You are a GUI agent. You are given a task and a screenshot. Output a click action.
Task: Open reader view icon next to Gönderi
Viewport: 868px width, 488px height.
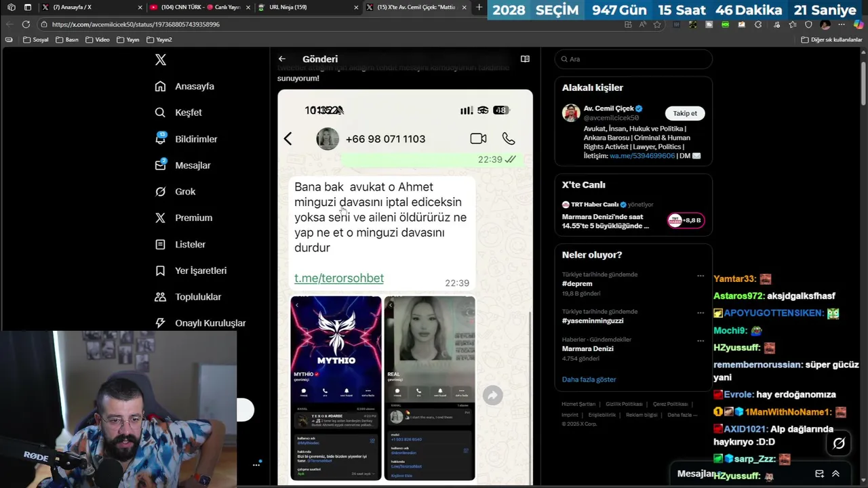(525, 59)
